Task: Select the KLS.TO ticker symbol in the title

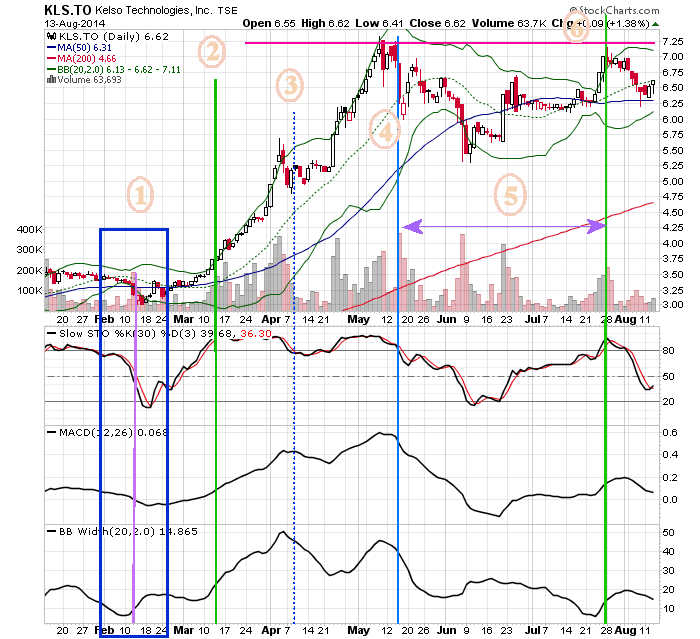Action: coord(68,10)
